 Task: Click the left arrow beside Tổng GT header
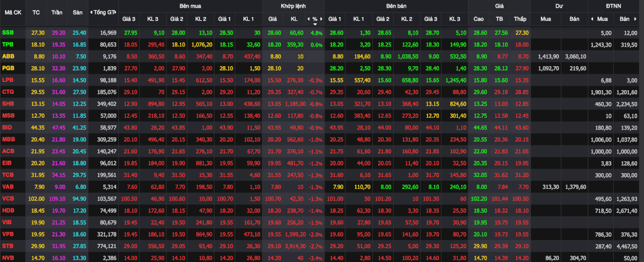tap(91, 13)
